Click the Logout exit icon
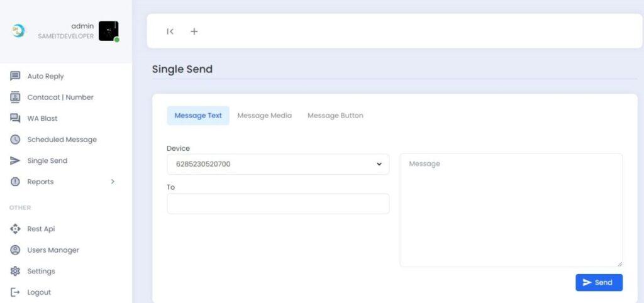Viewport: 644px width, 303px height. (16, 292)
